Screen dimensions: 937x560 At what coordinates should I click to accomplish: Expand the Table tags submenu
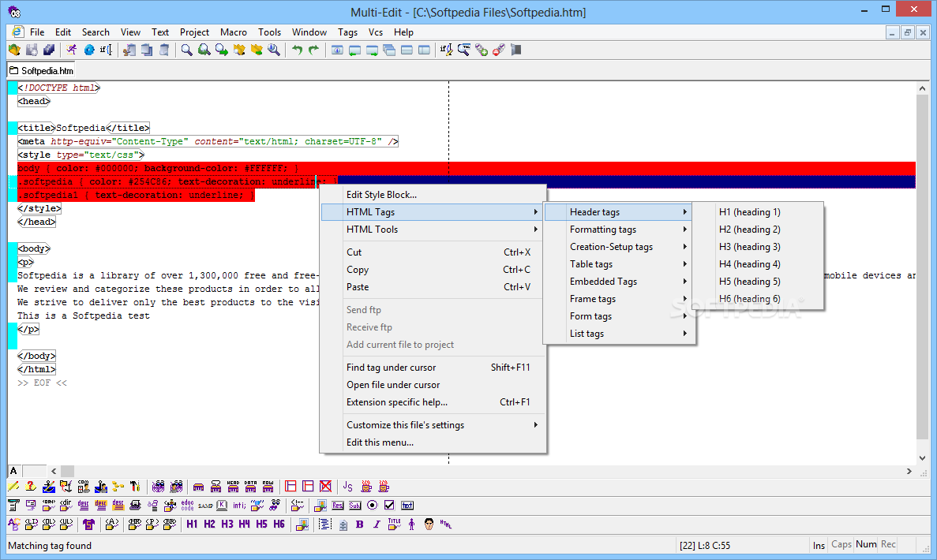pos(619,264)
